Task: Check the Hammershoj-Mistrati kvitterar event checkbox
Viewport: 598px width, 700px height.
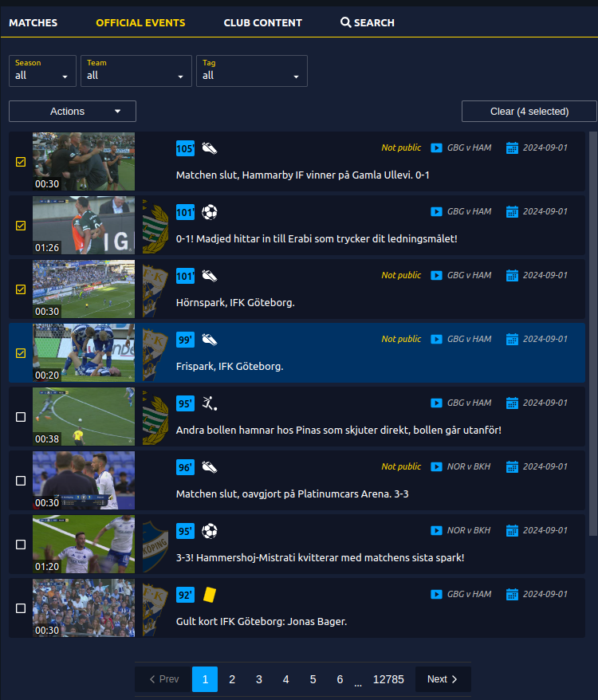Action: click(x=21, y=545)
